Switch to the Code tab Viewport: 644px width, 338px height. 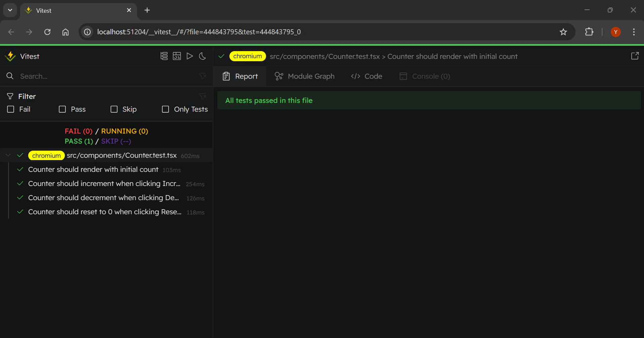(367, 76)
